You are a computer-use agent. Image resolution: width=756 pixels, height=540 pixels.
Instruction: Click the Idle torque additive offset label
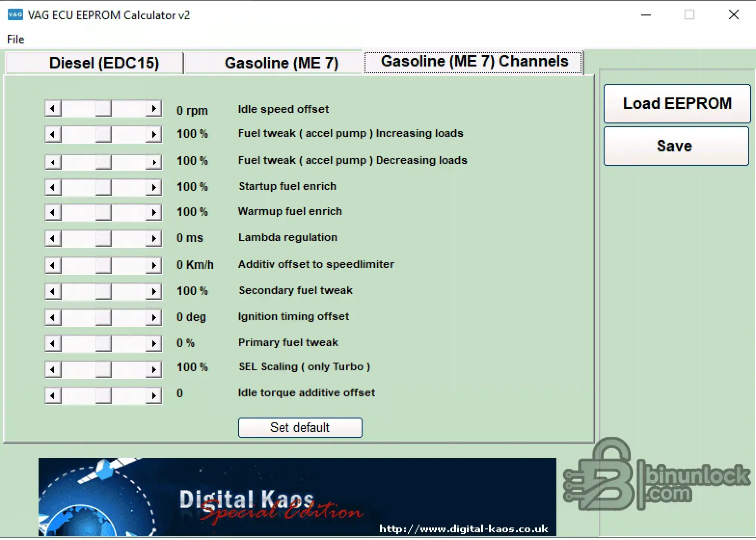[307, 392]
